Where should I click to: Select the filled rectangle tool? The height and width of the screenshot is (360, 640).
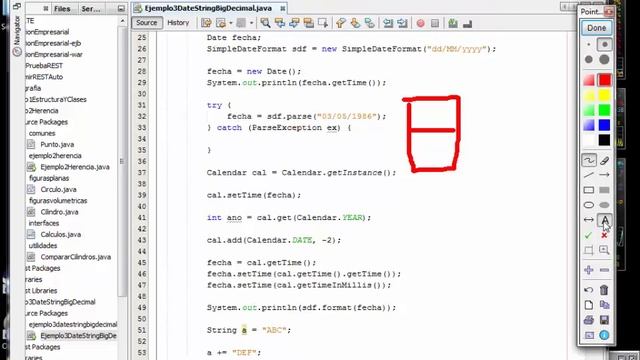pyautogui.click(x=604, y=190)
